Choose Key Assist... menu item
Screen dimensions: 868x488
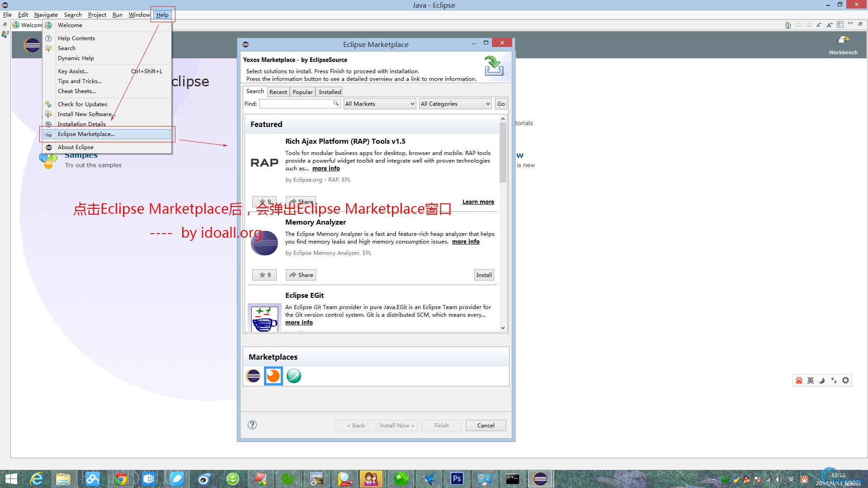pyautogui.click(x=107, y=71)
